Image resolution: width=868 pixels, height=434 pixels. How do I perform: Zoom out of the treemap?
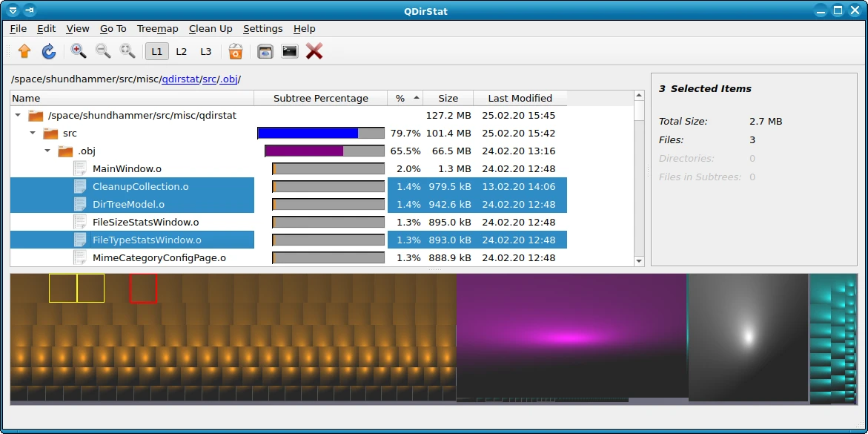click(x=102, y=51)
